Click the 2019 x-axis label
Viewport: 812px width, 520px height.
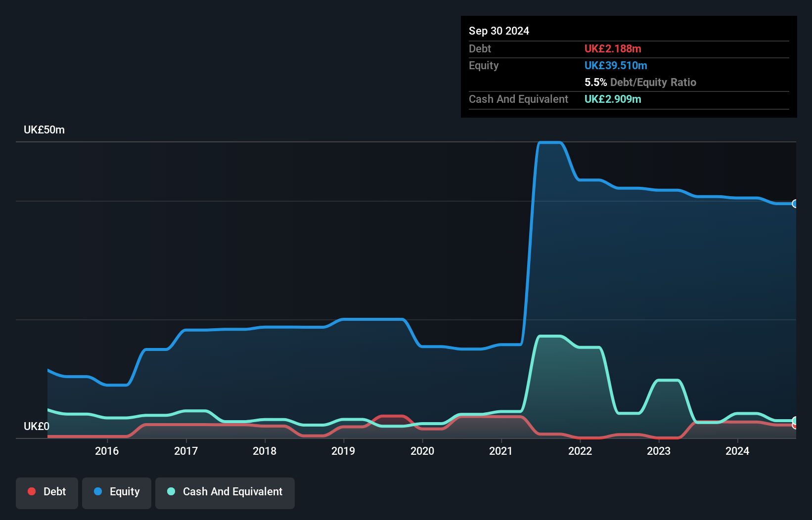pyautogui.click(x=343, y=451)
